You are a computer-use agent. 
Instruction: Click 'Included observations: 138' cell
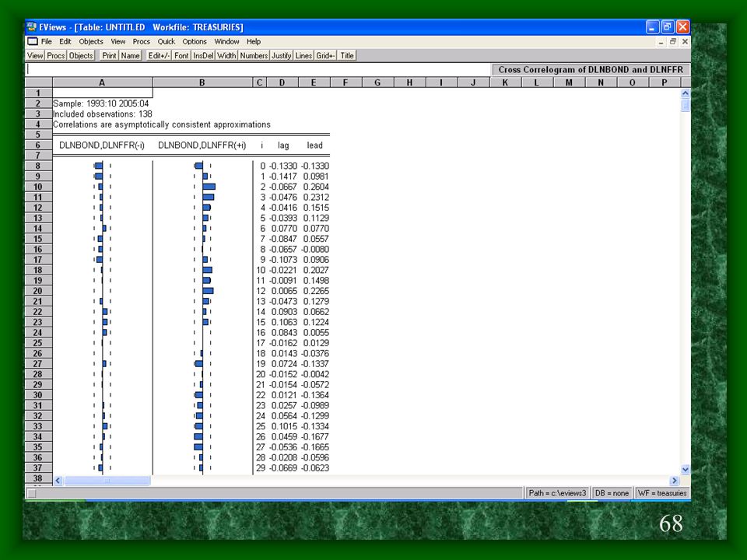(x=103, y=114)
